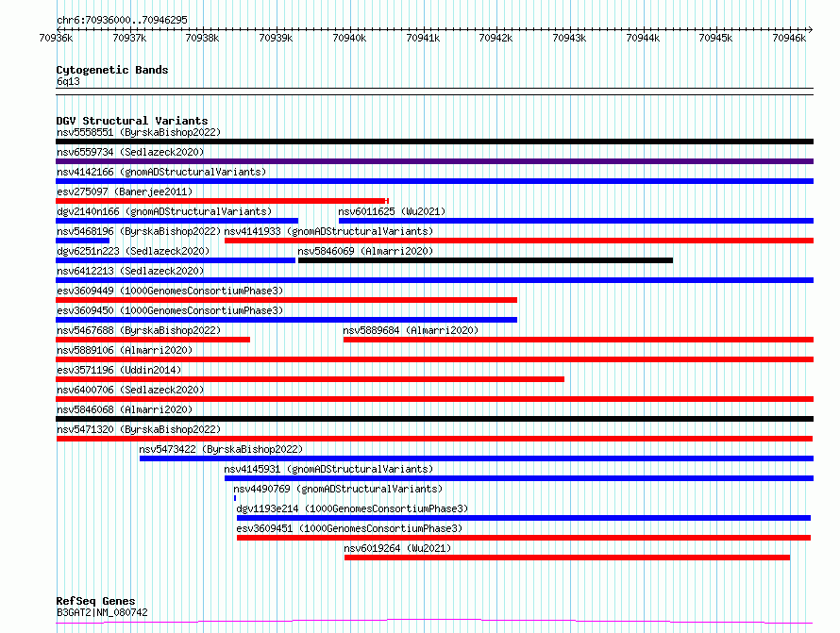Open nsv5889106 (Almarri2020) label
The width and height of the screenshot is (840, 633).
pyautogui.click(x=125, y=350)
